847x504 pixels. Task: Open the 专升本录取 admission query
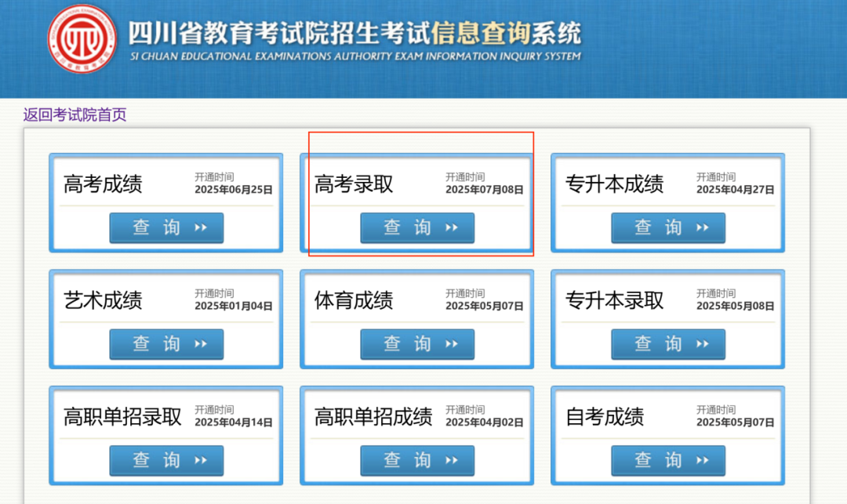pos(667,343)
